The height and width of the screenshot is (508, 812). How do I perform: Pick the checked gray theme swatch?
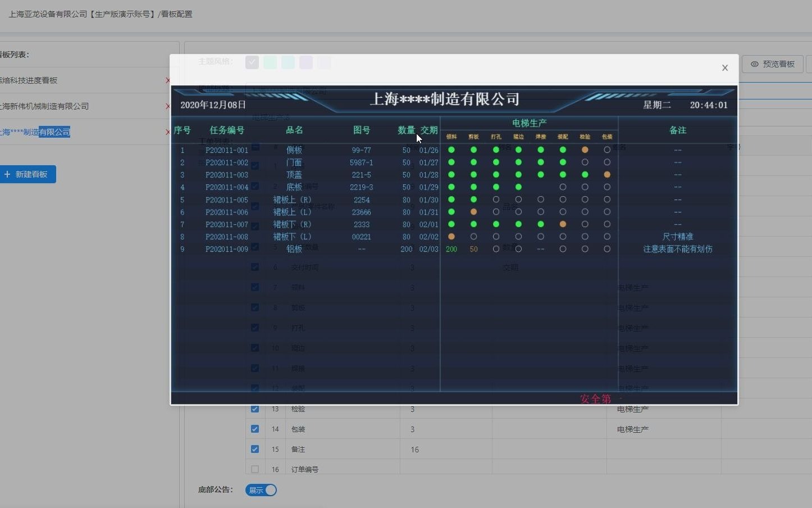(252, 62)
